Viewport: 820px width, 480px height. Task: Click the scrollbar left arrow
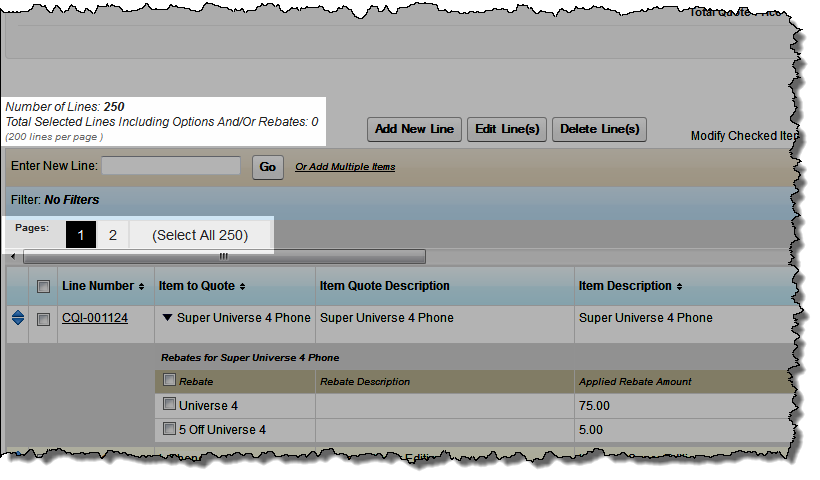(12, 257)
